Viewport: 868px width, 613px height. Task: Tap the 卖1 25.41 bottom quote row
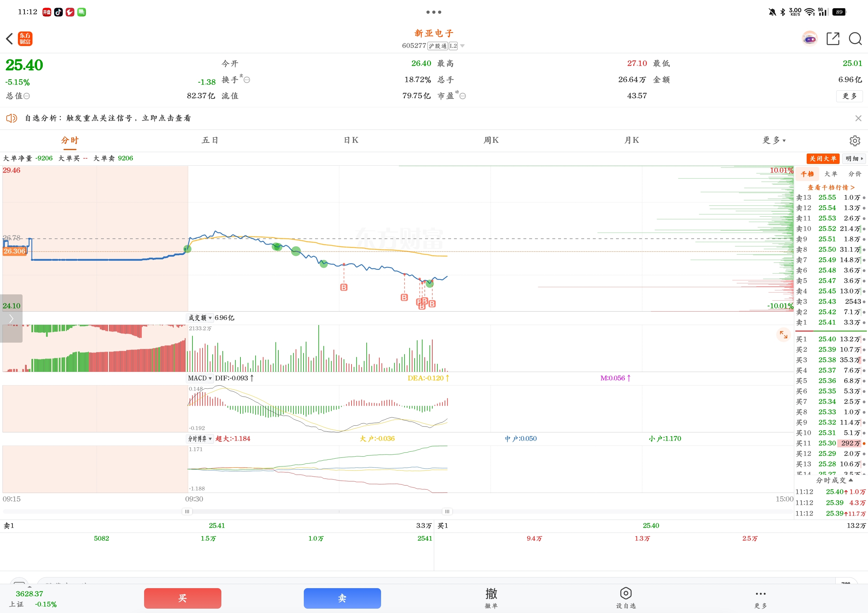[x=217, y=526]
